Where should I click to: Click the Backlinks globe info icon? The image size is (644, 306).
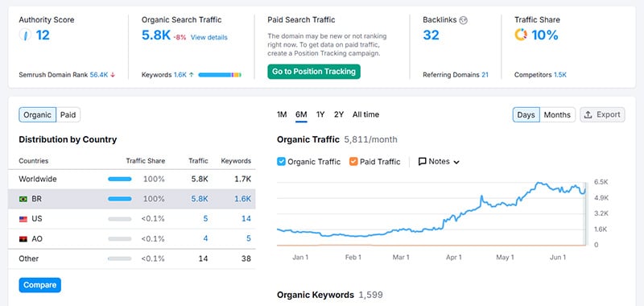click(x=464, y=20)
